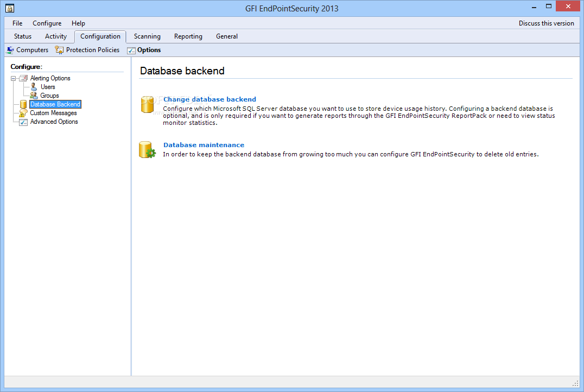This screenshot has height=392, width=584.
Task: Switch to the General tab
Action: (x=227, y=36)
